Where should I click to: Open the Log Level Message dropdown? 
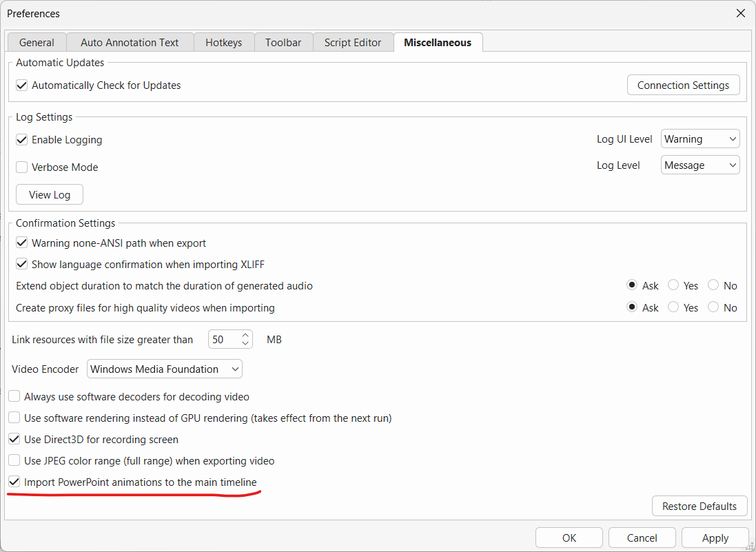pyautogui.click(x=699, y=165)
